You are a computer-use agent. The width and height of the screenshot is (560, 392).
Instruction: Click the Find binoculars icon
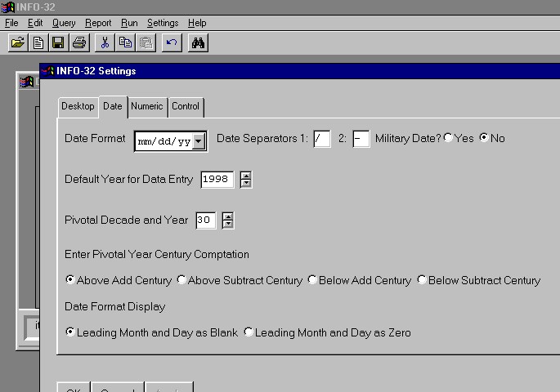tap(198, 42)
